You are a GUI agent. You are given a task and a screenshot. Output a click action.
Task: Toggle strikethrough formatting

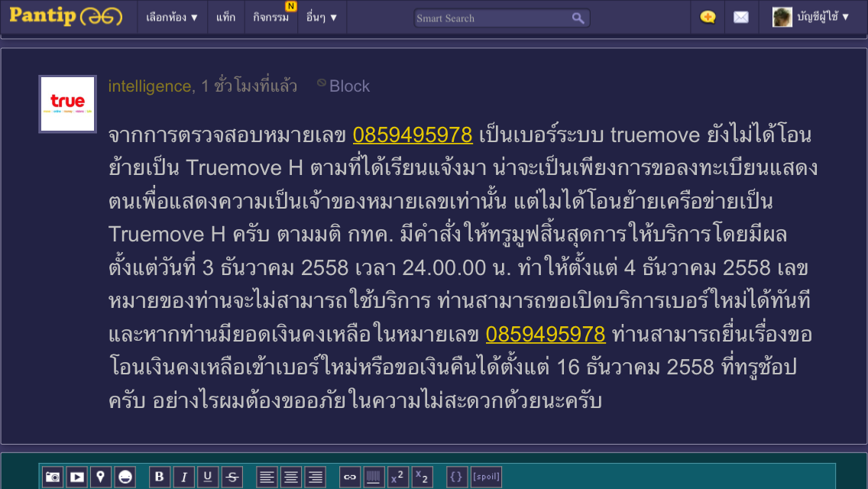(232, 477)
